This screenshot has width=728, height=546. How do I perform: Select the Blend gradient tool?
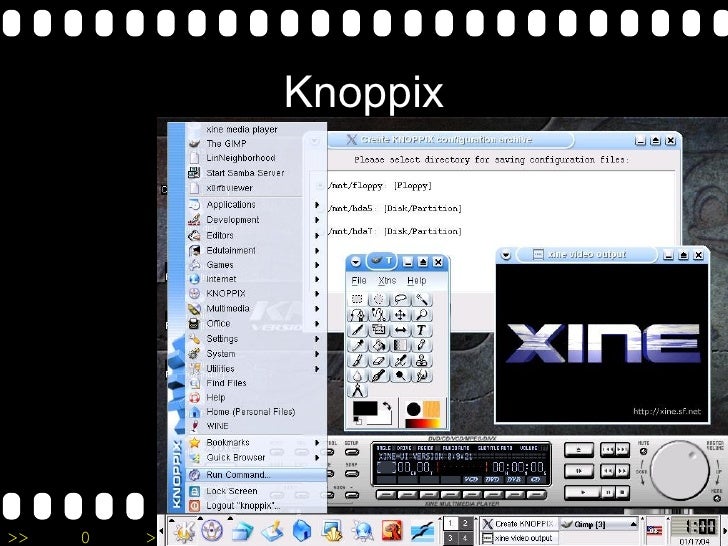[400, 345]
